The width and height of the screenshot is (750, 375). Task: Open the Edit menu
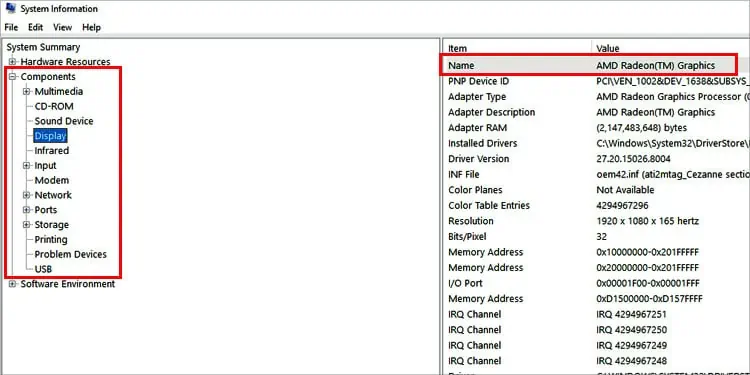point(35,27)
